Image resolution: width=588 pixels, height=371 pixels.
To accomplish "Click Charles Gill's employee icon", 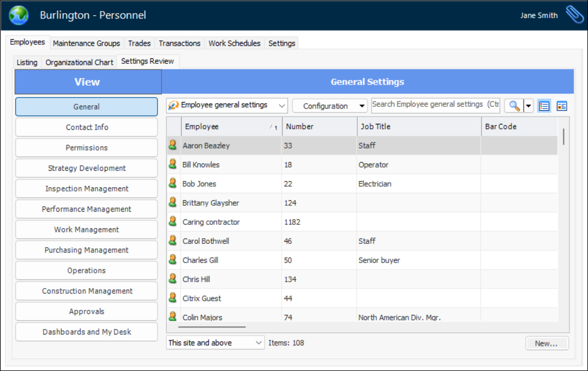I will pos(173,260).
